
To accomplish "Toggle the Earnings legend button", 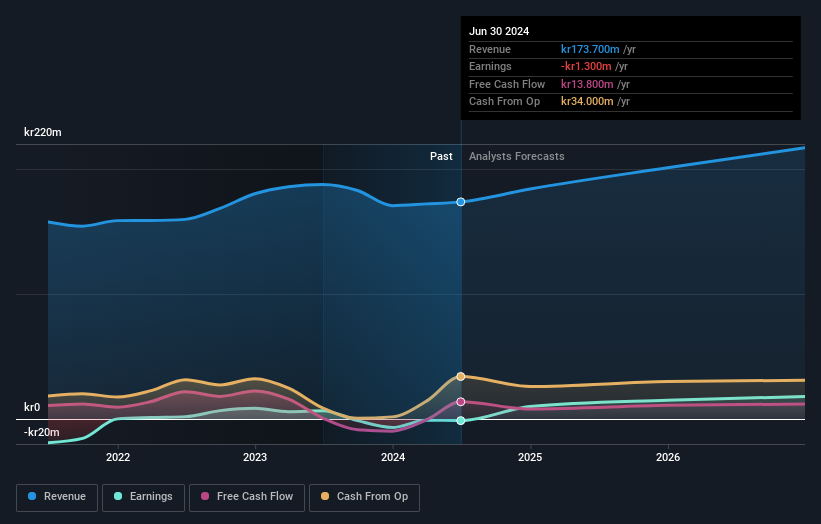I will pyautogui.click(x=143, y=497).
